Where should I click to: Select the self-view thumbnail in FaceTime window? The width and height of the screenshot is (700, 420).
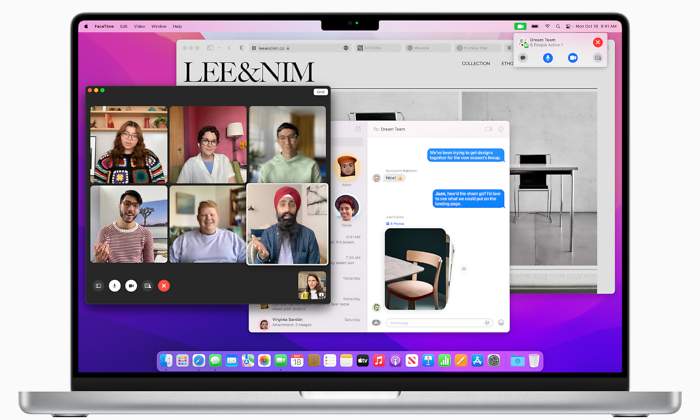click(x=312, y=285)
